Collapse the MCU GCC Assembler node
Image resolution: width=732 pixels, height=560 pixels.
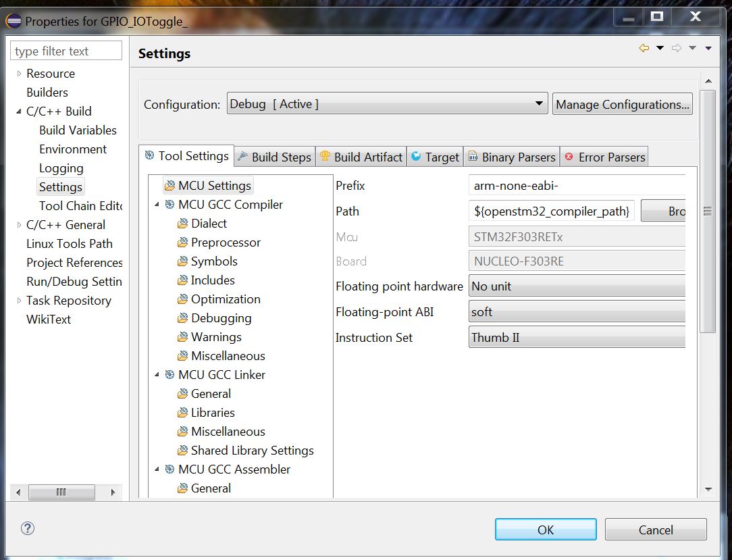[157, 469]
